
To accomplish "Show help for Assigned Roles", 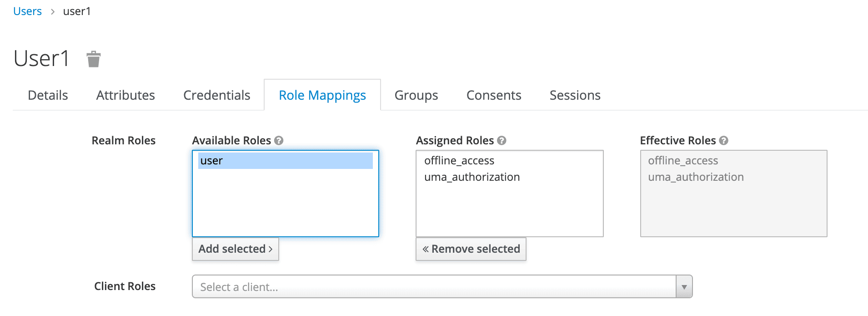I will [502, 141].
